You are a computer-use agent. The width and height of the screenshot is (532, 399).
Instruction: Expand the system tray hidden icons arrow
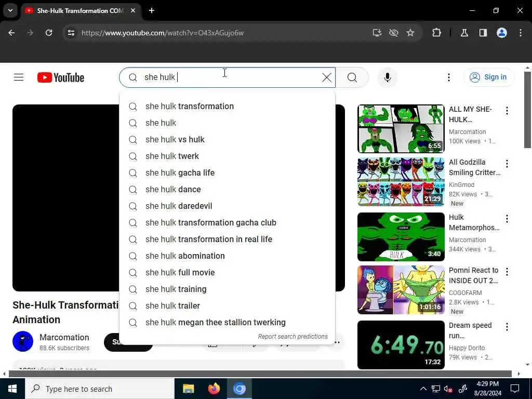pyautogui.click(x=423, y=389)
